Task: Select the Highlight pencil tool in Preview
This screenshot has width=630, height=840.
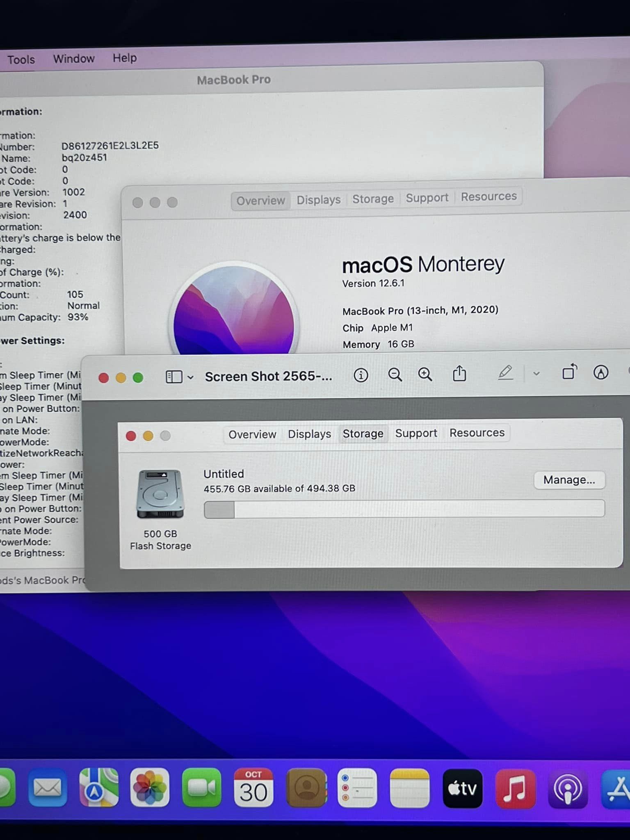Action: (x=505, y=373)
